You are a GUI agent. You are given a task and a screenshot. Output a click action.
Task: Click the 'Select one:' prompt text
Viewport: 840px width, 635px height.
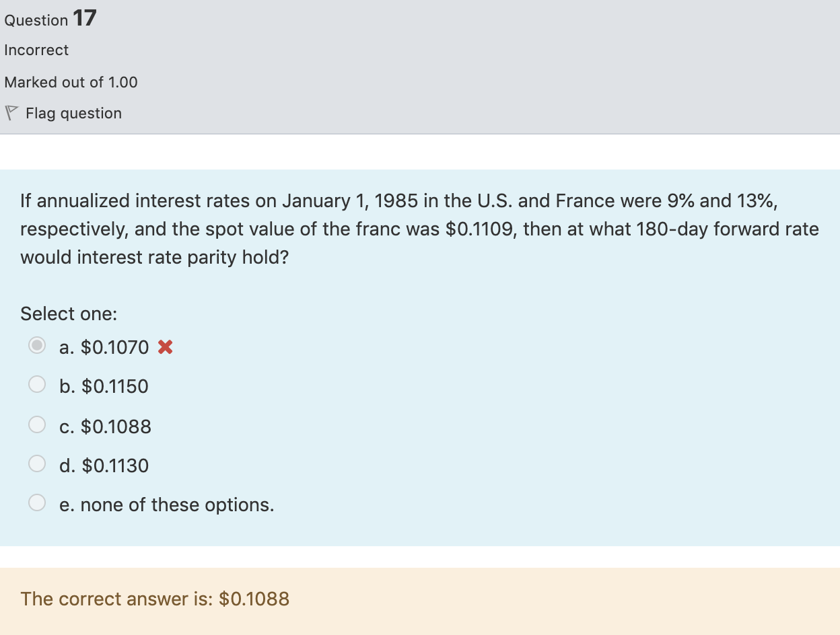coord(68,313)
